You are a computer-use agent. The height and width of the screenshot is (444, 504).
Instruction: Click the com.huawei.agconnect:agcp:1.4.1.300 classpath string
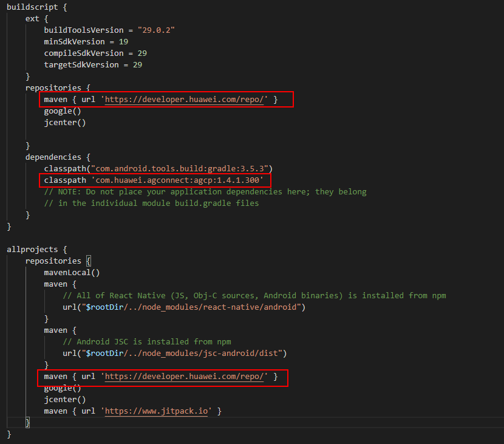(x=177, y=180)
